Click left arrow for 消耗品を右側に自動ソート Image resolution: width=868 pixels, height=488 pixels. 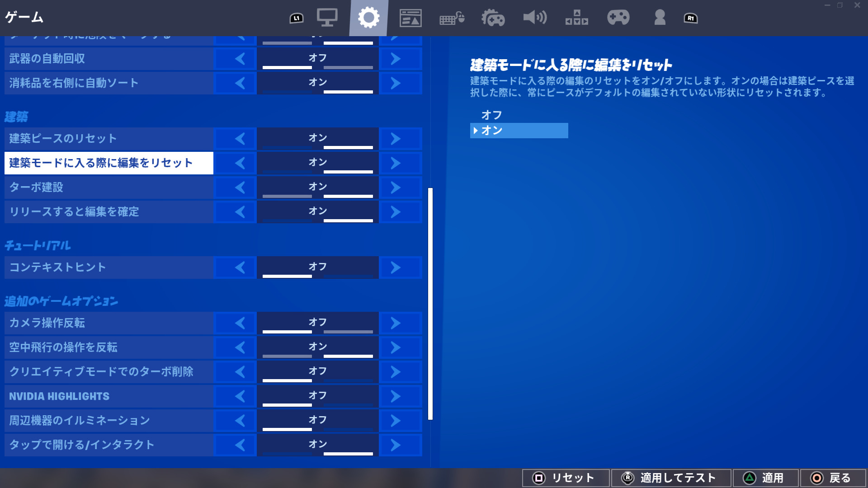[x=236, y=83]
